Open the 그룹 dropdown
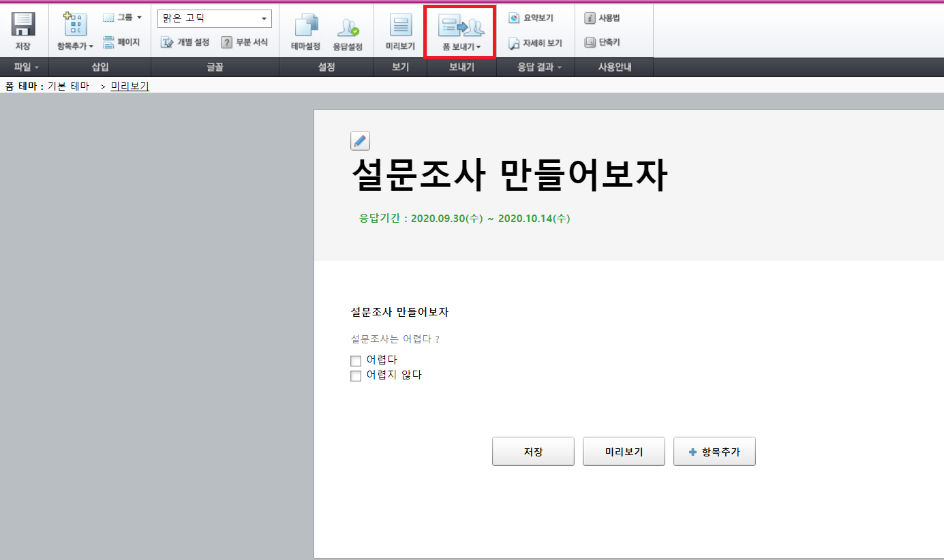The height and width of the screenshot is (560, 944). (122, 17)
